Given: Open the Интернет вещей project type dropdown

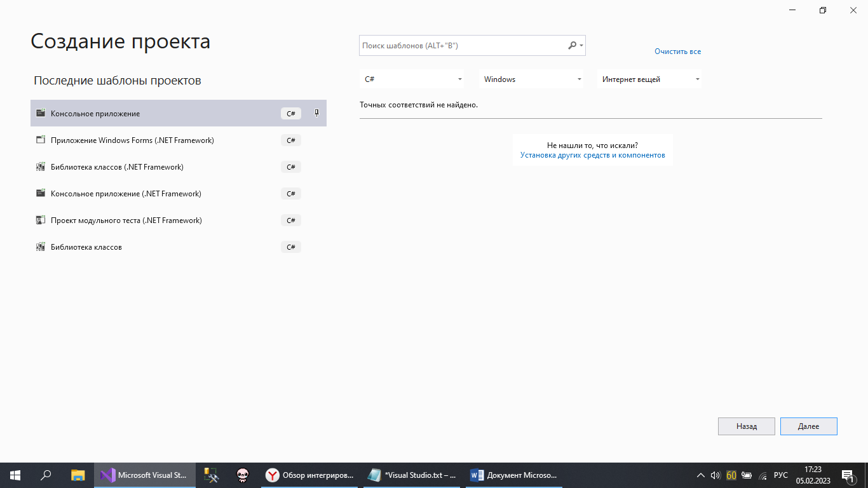Looking at the screenshot, I should pyautogui.click(x=649, y=79).
